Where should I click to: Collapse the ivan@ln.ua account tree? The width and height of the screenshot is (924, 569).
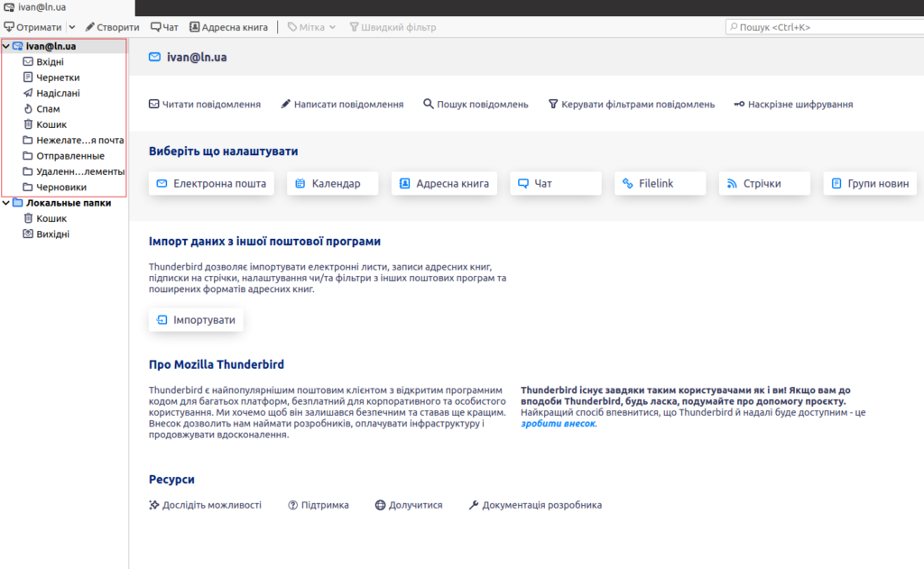[6, 46]
